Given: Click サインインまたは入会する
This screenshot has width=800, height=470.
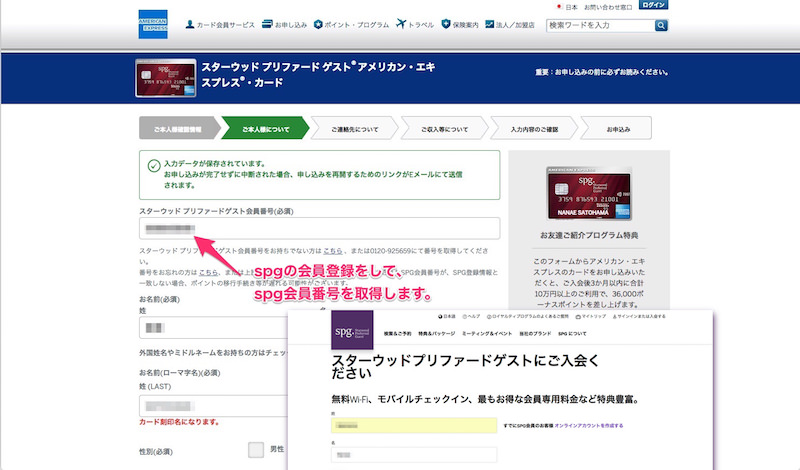Looking at the screenshot, I should (x=639, y=316).
